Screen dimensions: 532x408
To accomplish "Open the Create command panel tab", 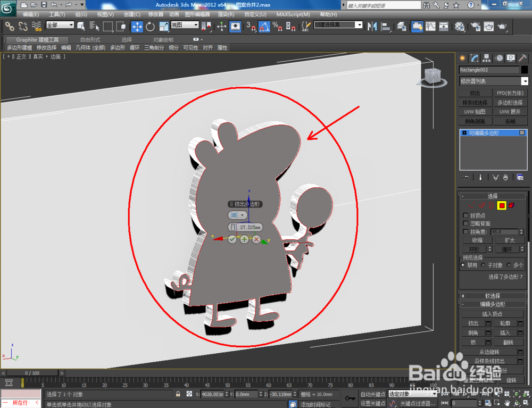I will [462, 59].
